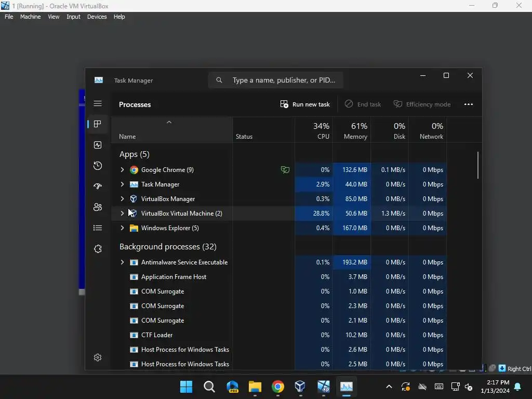Open VirtualBox from the taskbar

pos(300,387)
